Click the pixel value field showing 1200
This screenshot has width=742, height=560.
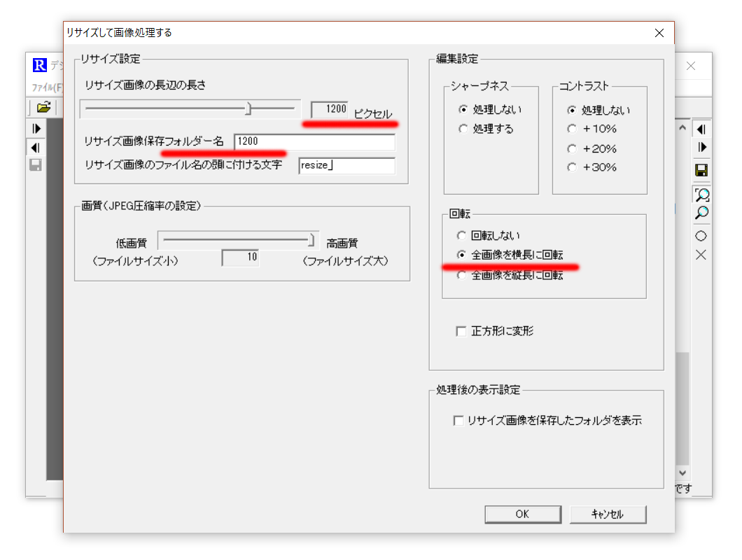coord(330,109)
